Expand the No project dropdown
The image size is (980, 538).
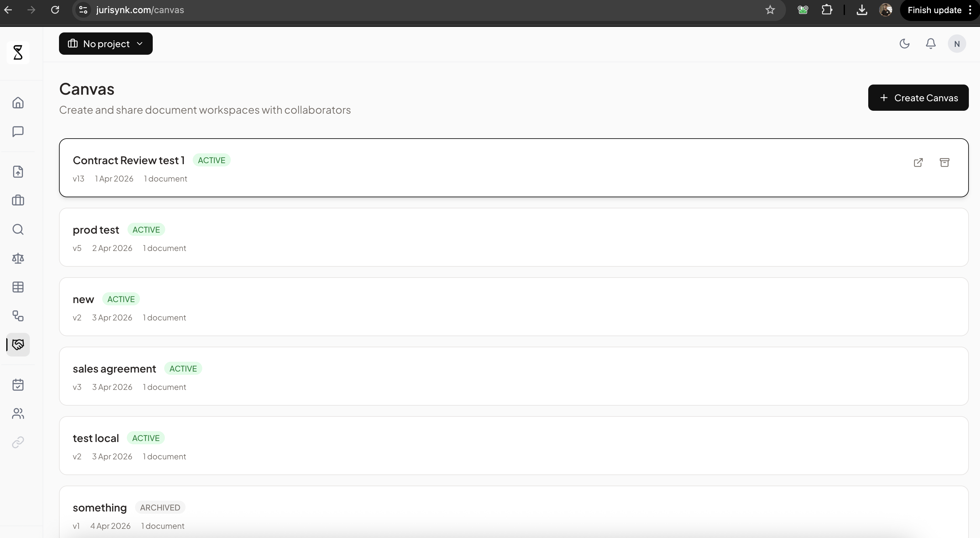(x=106, y=44)
